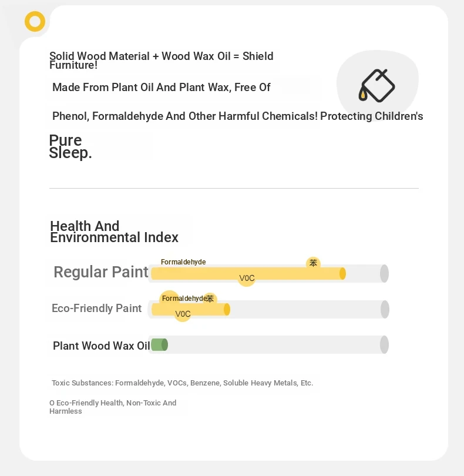464x476 pixels.
Task: Click the paint bucket icon
Action: point(376,86)
